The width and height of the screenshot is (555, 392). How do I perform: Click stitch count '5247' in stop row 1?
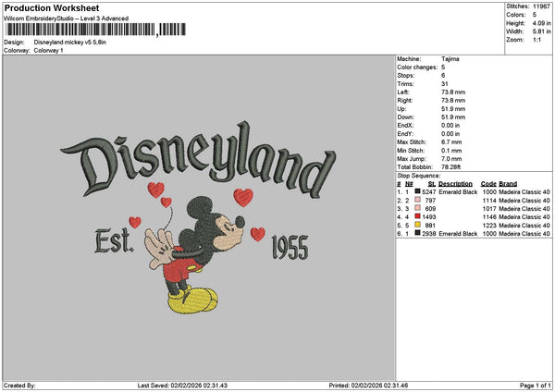coord(429,191)
